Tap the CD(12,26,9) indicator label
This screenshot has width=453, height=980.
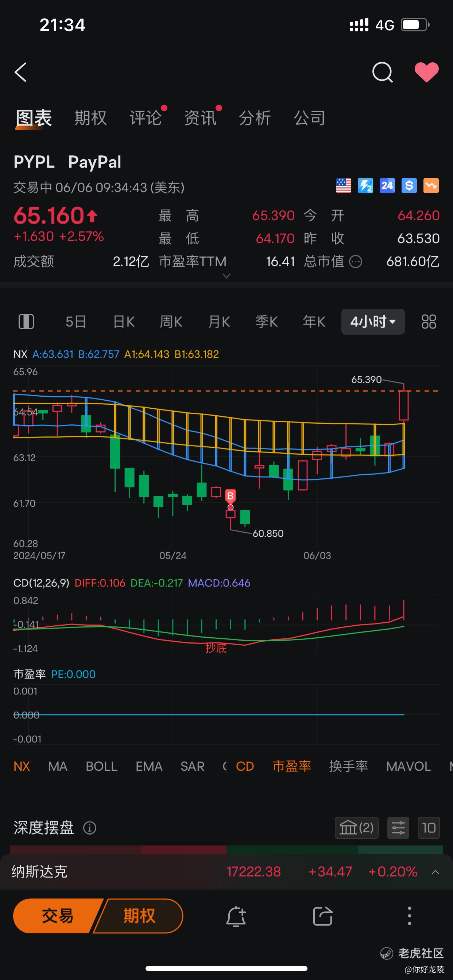click(x=42, y=583)
